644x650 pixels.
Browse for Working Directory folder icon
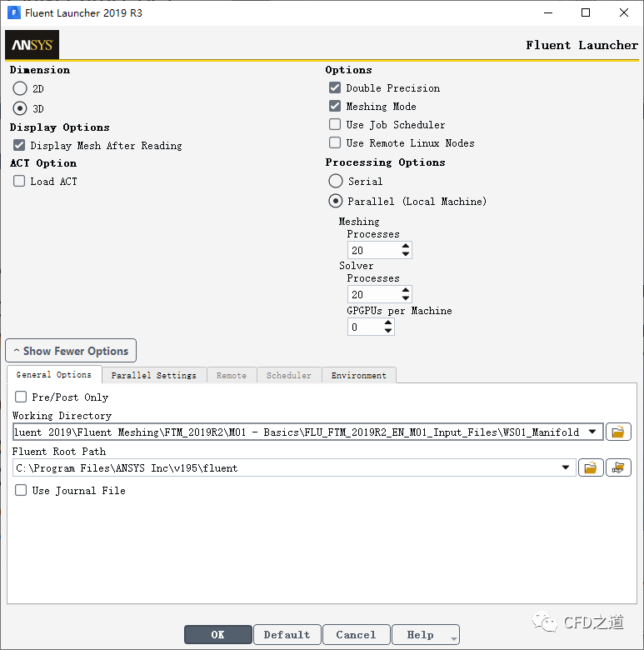point(618,432)
